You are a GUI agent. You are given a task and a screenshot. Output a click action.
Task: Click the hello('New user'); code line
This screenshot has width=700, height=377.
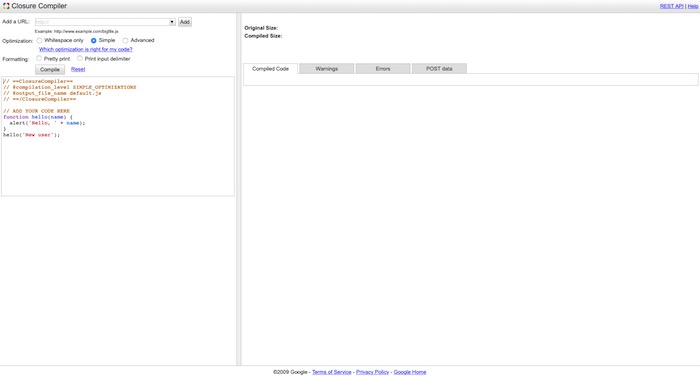pyautogui.click(x=31, y=134)
